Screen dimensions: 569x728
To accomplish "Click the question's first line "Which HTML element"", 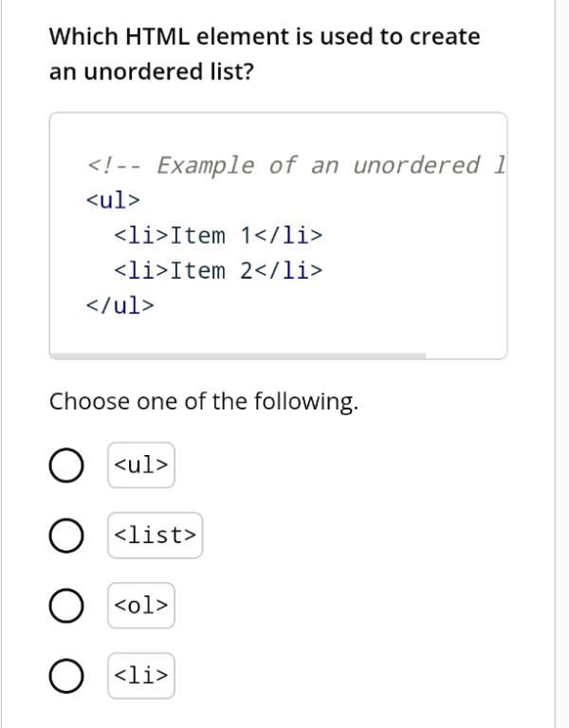I will click(x=265, y=37).
